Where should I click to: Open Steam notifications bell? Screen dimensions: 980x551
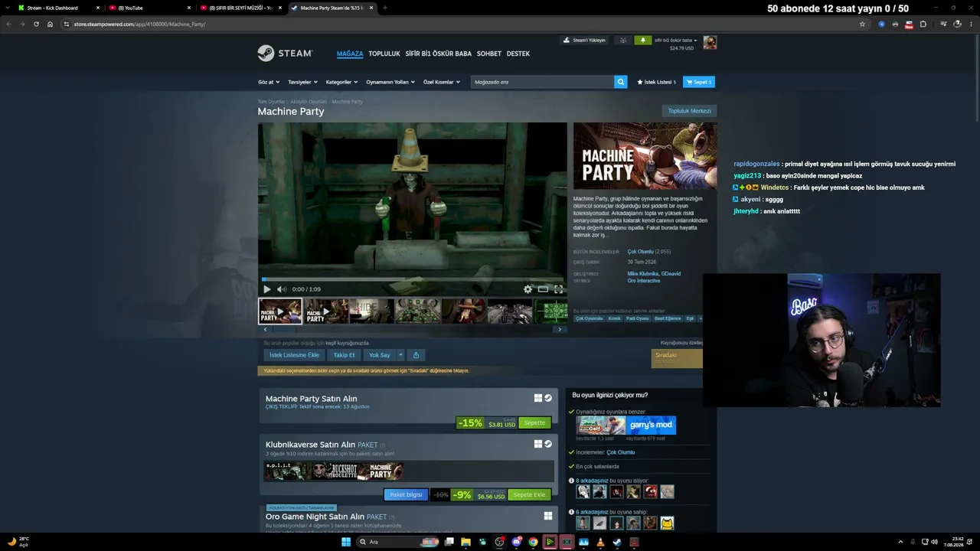(x=642, y=40)
